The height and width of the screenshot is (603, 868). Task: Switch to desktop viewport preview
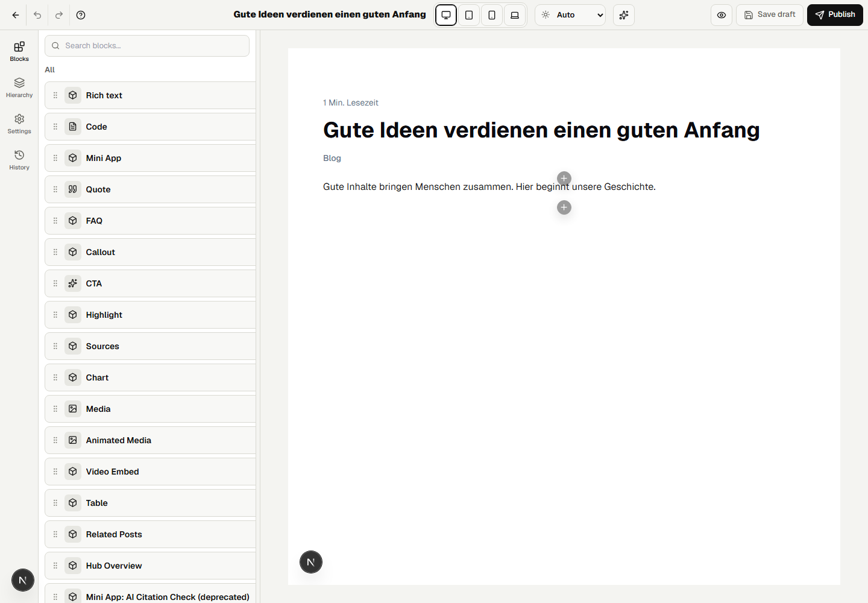[446, 15]
